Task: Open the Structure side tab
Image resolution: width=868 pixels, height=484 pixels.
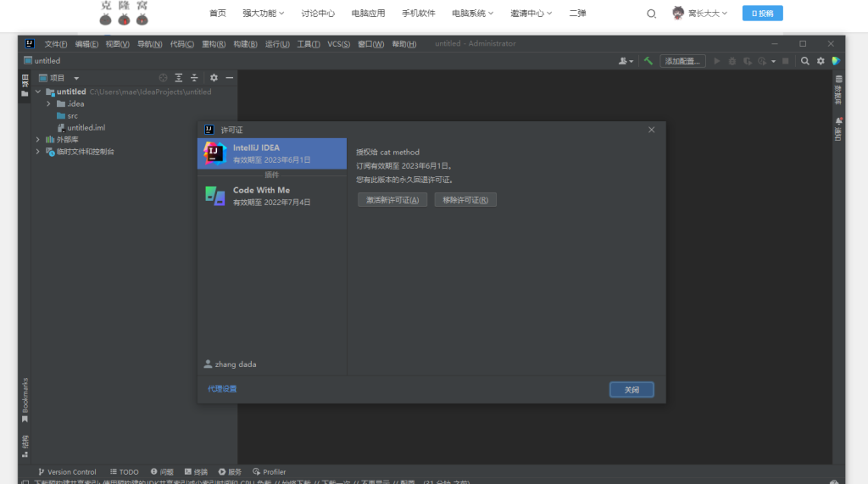Action: (25, 447)
